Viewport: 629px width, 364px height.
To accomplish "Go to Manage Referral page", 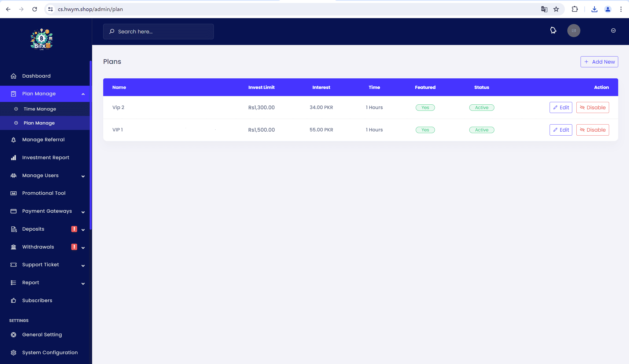I will click(43, 140).
